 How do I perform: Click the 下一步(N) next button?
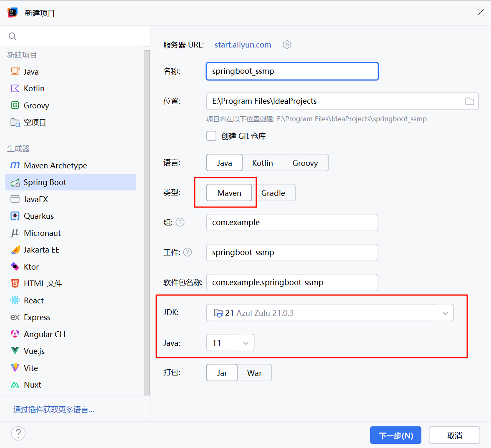tap(396, 435)
